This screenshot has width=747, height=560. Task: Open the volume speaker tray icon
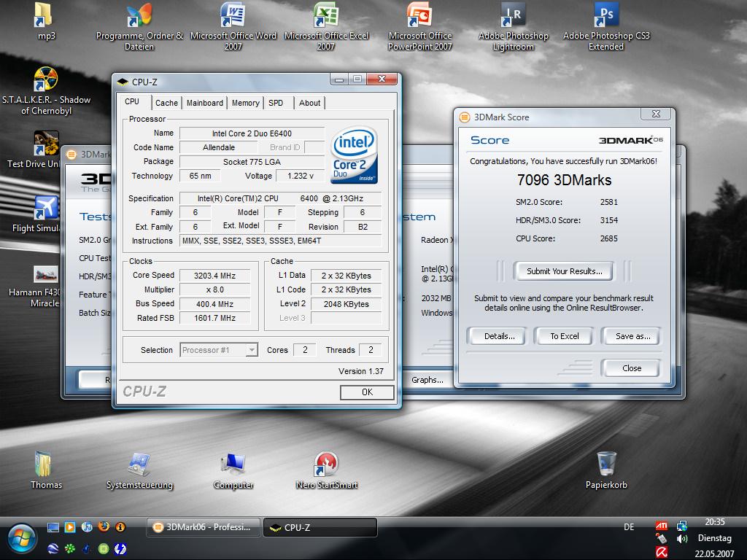point(682,539)
